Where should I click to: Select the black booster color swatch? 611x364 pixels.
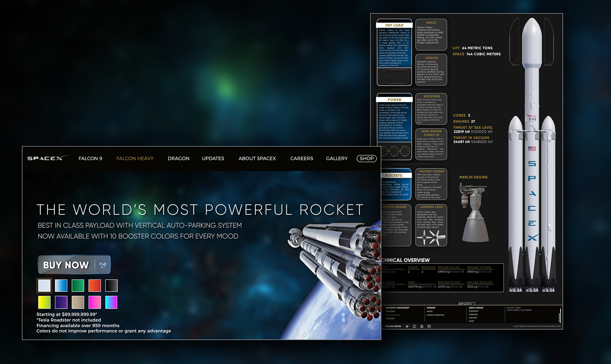111,285
